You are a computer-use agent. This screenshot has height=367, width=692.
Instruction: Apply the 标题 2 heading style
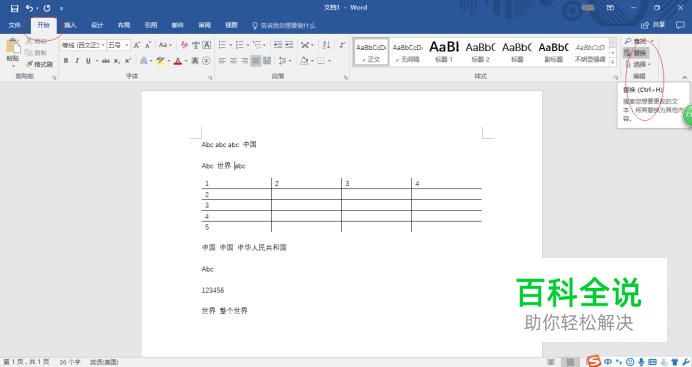(481, 52)
